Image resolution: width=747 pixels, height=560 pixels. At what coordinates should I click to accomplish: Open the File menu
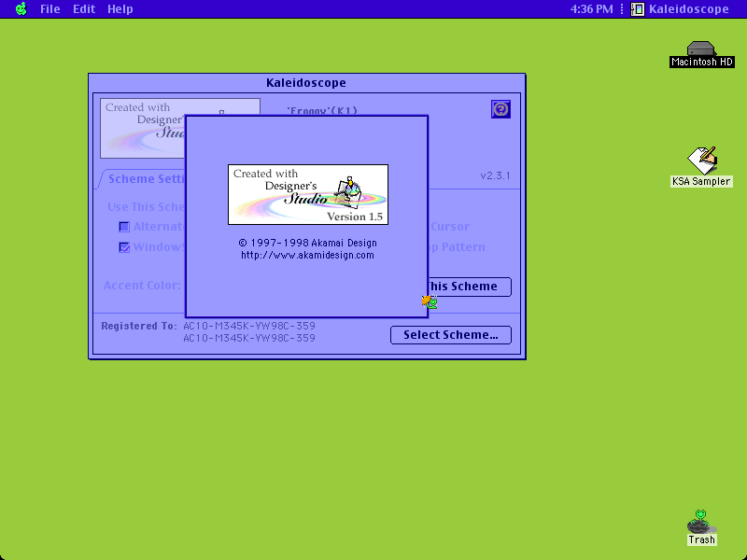point(50,9)
